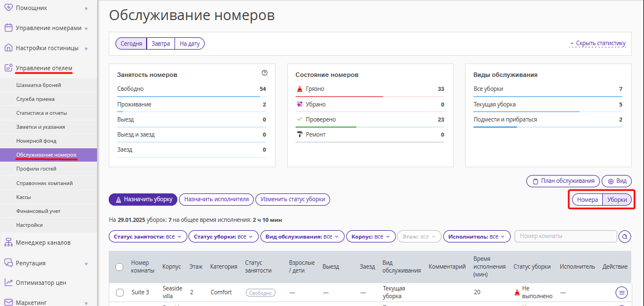Click the Оптимизатор цен chart icon

pyautogui.click(x=8, y=283)
